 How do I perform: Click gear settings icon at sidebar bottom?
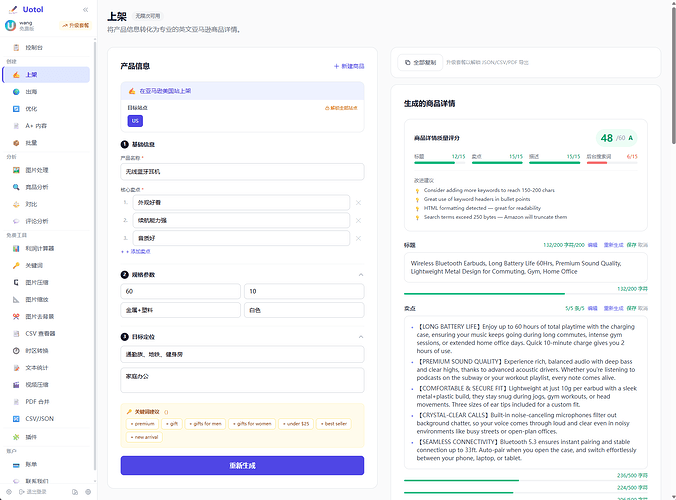(x=88, y=492)
